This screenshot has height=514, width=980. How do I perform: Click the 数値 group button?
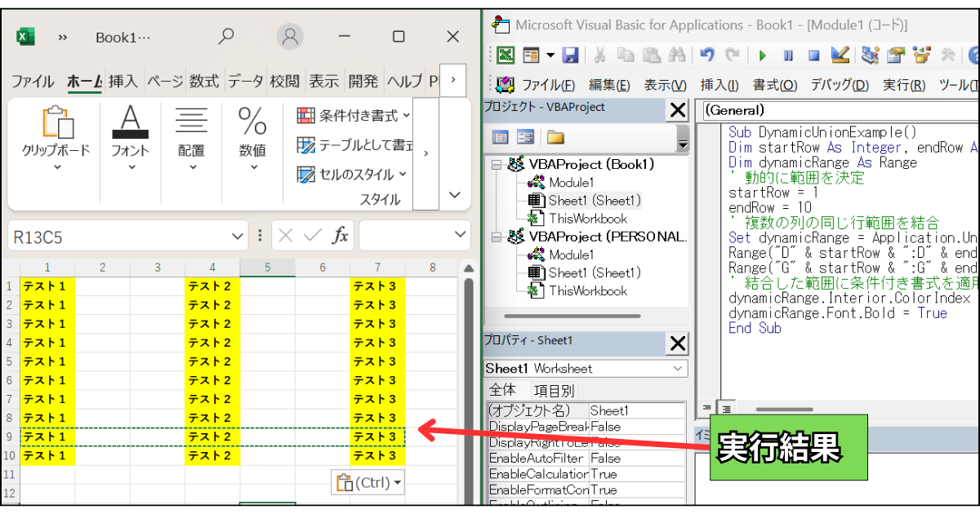(x=252, y=138)
